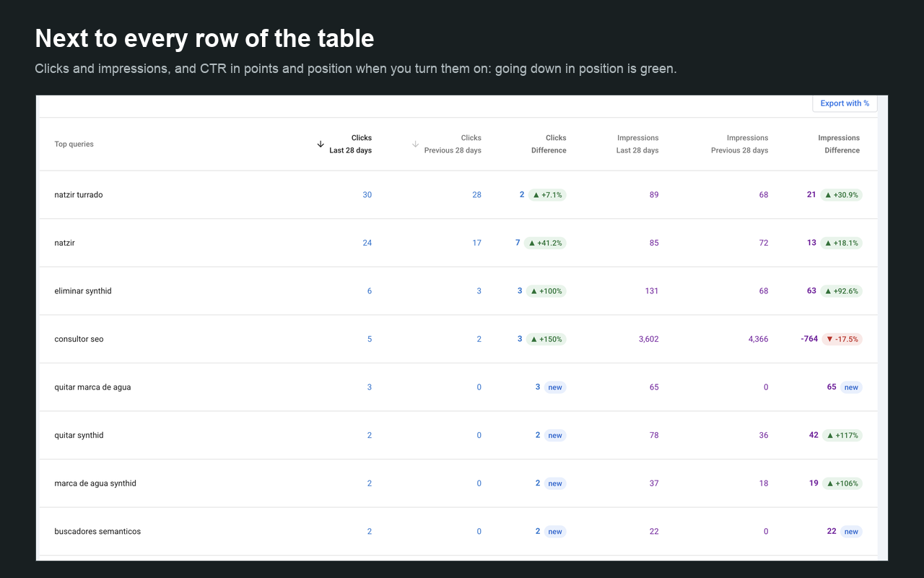924x578 pixels.
Task: Click the Top queries column header
Action: click(x=74, y=144)
